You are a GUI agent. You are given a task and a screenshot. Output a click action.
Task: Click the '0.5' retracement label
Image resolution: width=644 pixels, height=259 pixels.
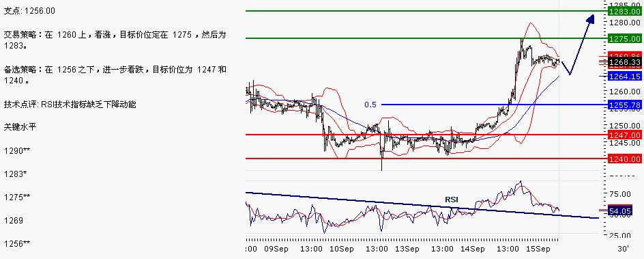[x=370, y=105]
